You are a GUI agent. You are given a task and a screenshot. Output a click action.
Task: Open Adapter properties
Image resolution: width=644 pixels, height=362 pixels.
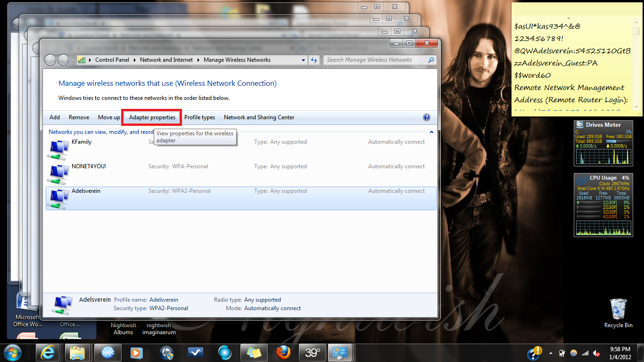point(152,117)
